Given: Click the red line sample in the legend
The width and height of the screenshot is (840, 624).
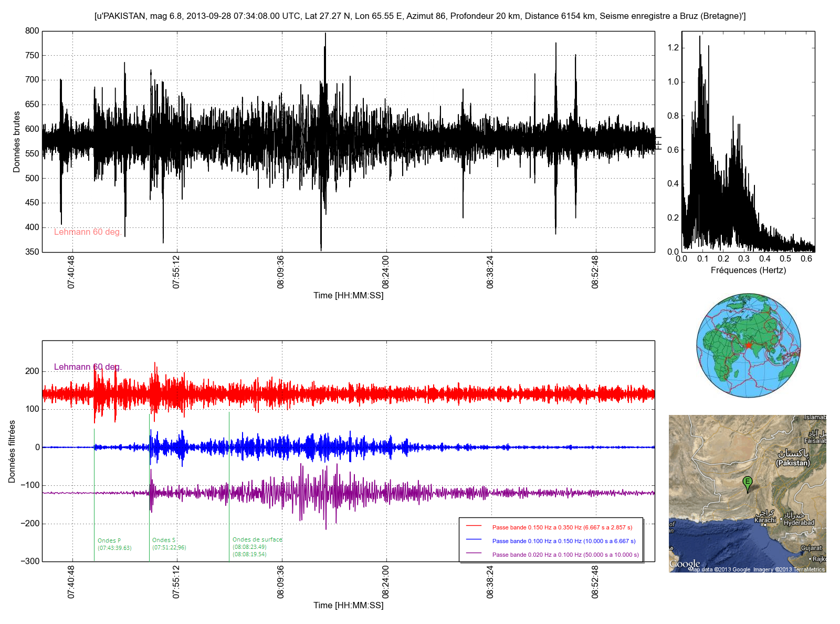Looking at the screenshot, I should tap(474, 526).
